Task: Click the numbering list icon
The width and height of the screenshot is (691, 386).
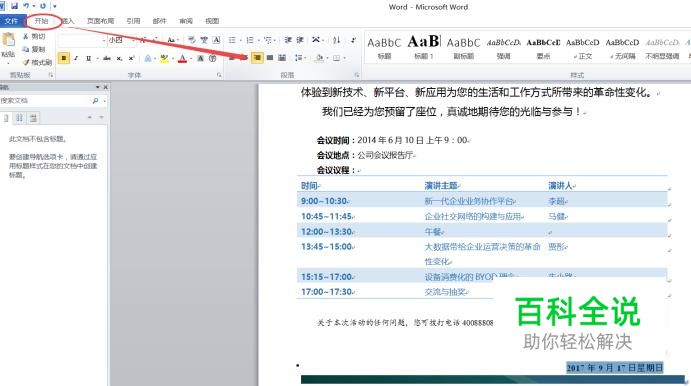Action: 249,40
